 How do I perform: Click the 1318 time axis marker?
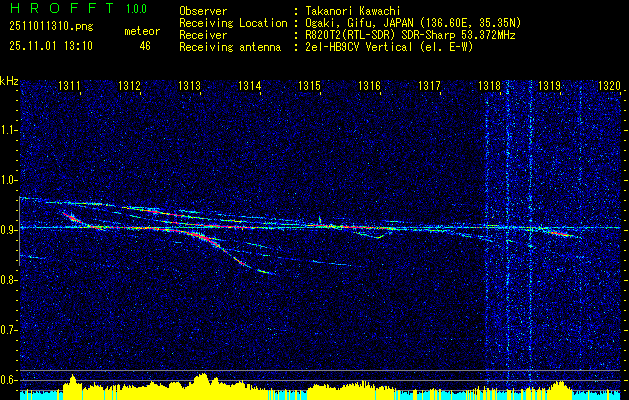point(489,86)
